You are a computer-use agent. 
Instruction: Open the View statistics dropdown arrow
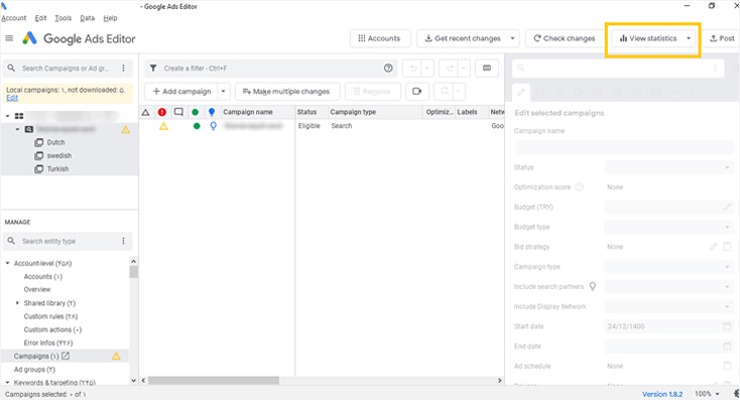click(688, 39)
